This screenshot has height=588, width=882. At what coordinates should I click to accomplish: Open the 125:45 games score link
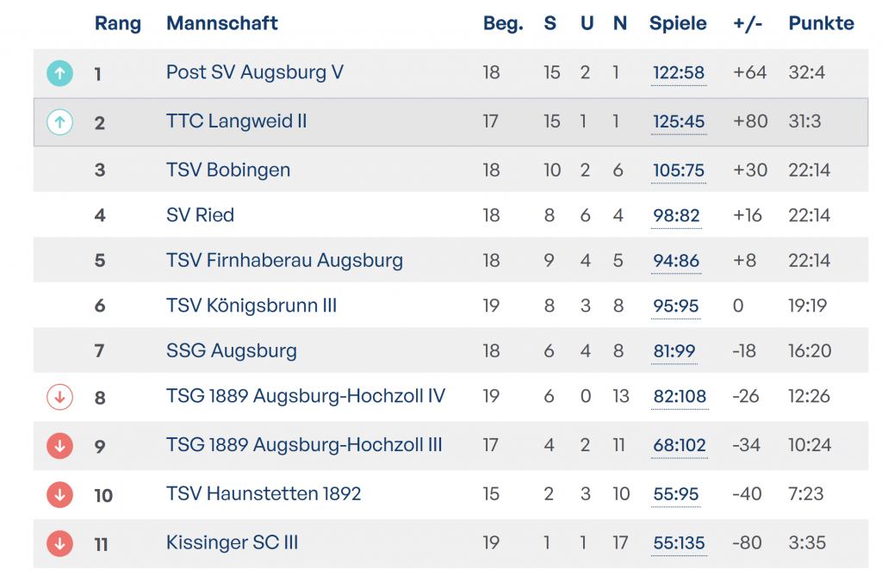coord(679,122)
